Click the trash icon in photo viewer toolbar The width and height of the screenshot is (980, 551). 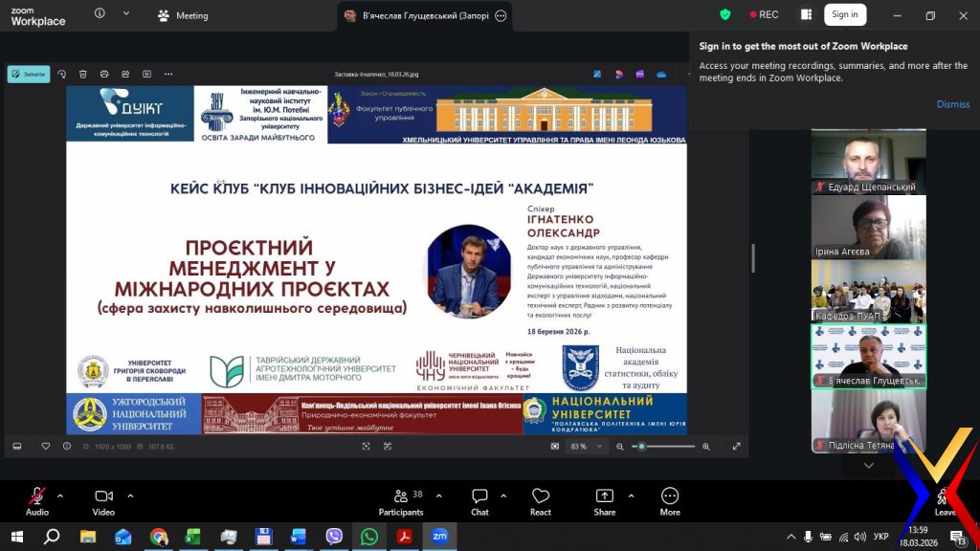83,74
